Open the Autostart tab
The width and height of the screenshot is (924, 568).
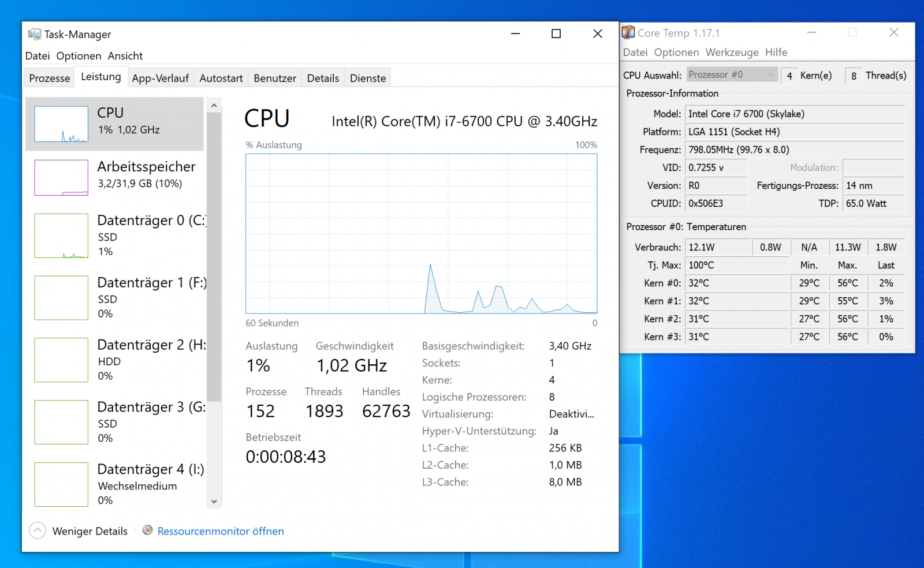[221, 78]
